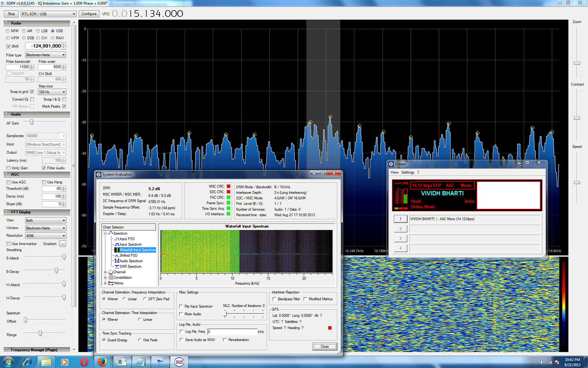Click the SDR# application icon in title bar
This screenshot has width=588, height=368.
3,3
